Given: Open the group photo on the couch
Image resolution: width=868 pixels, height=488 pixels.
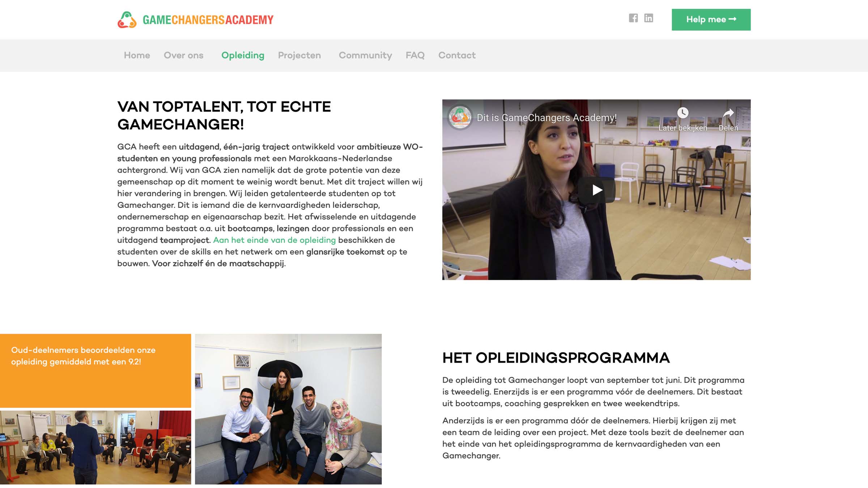Looking at the screenshot, I should click(288, 409).
